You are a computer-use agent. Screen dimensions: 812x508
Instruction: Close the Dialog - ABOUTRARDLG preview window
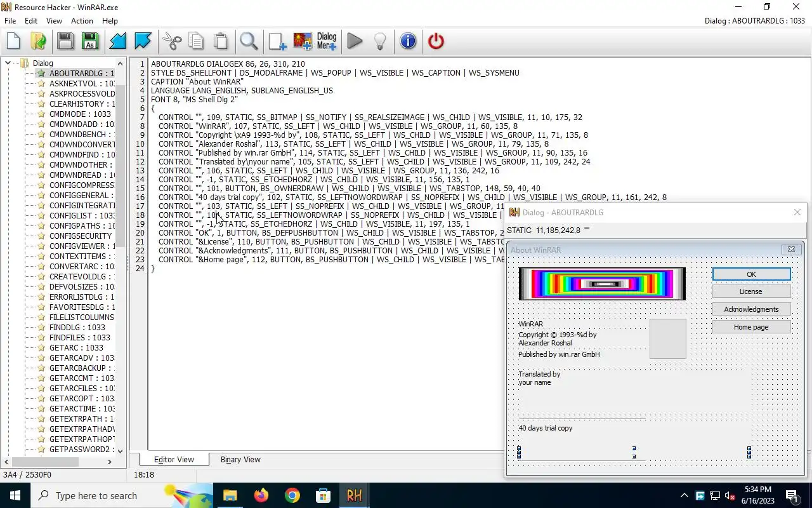coord(797,212)
